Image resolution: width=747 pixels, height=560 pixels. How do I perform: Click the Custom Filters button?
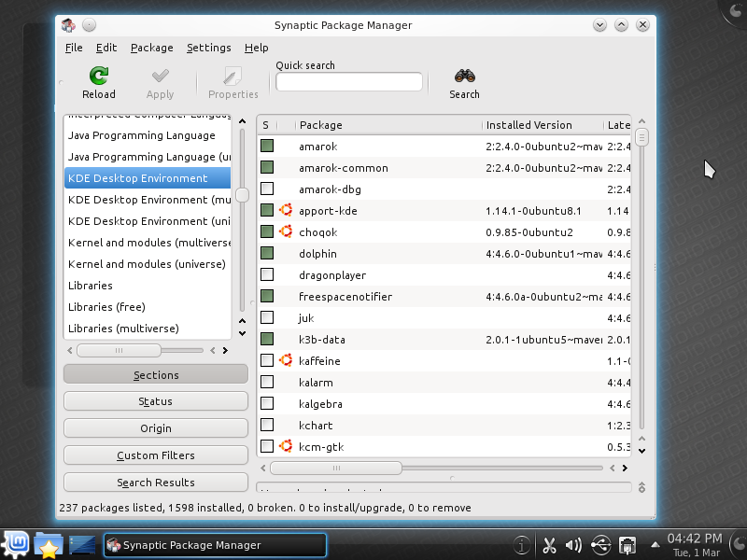[x=155, y=455]
